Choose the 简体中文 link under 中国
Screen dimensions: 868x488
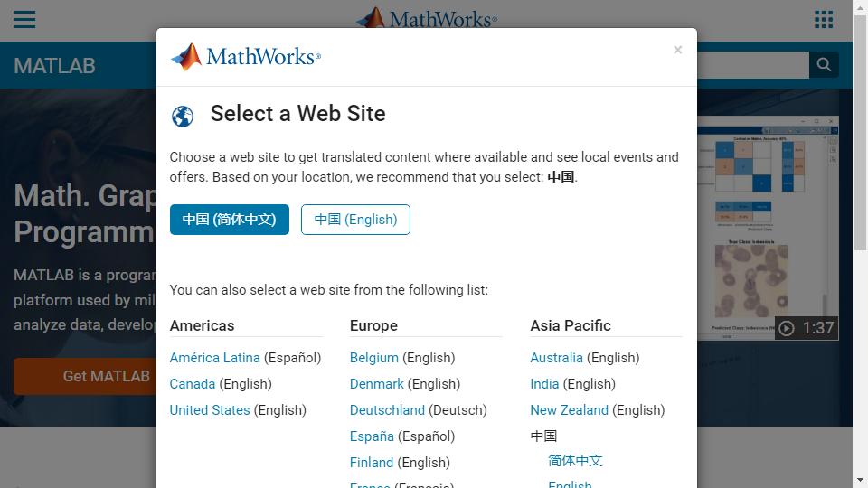[575, 461]
